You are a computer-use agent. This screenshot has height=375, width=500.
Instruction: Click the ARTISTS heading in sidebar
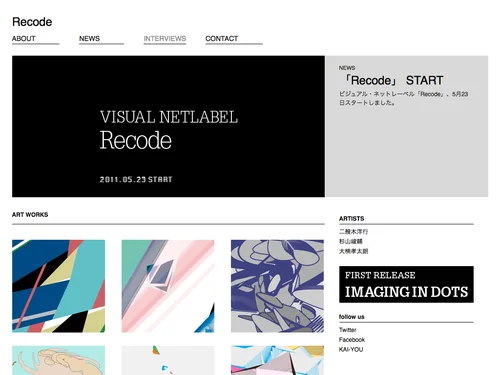pyautogui.click(x=351, y=219)
